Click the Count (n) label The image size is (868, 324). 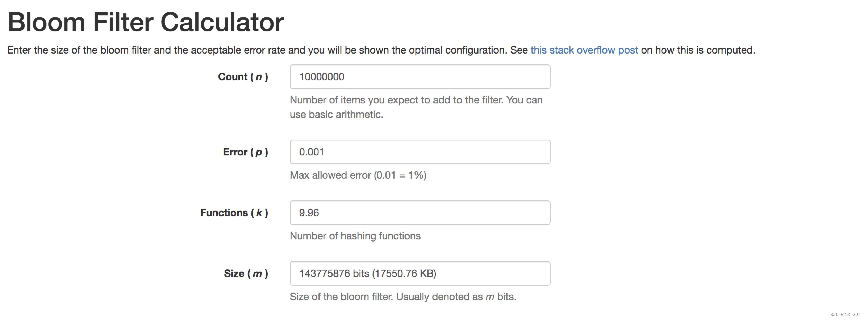point(243,77)
